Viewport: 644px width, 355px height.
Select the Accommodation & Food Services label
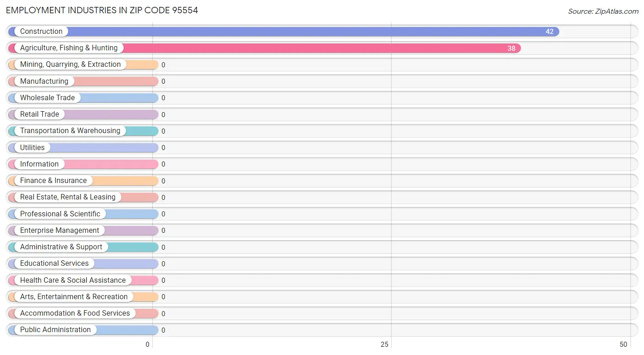[75, 313]
